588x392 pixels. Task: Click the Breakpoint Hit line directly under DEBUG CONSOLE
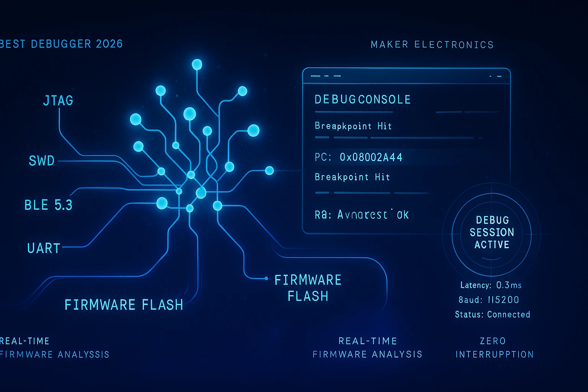353,126
